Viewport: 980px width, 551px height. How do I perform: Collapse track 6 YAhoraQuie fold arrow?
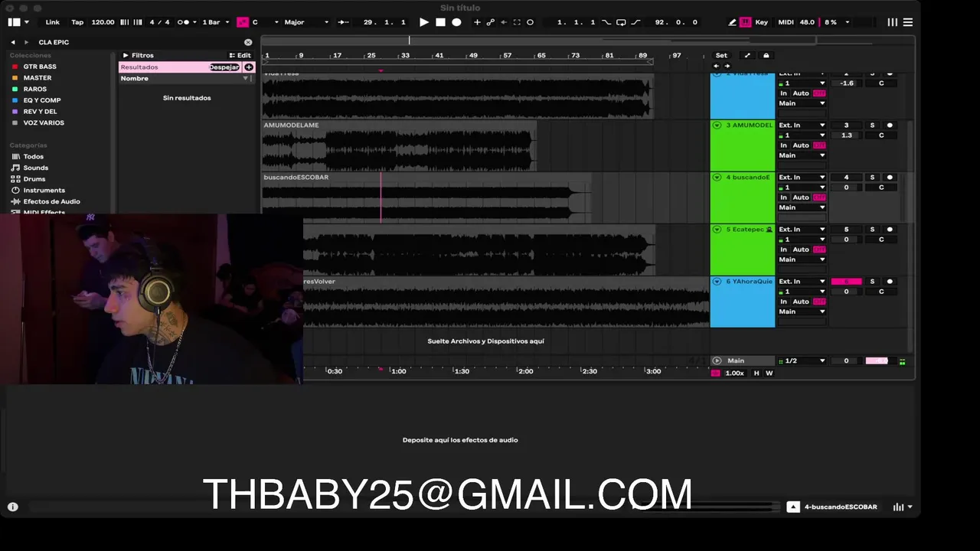tap(717, 281)
